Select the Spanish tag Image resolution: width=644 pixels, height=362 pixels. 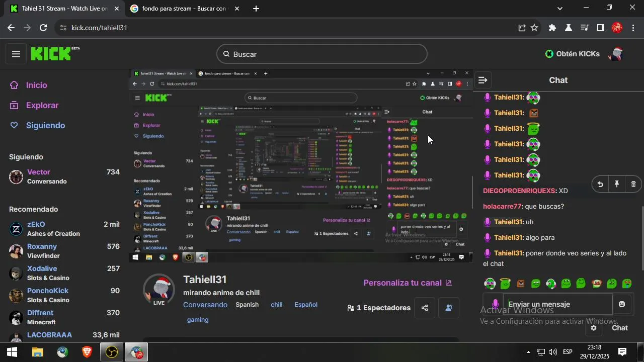[x=247, y=305]
